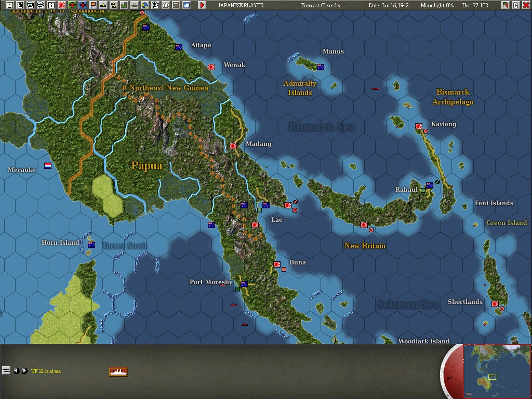Image resolution: width=532 pixels, height=399 pixels.
Task: Click the red X exit icon
Action: coord(526,5)
